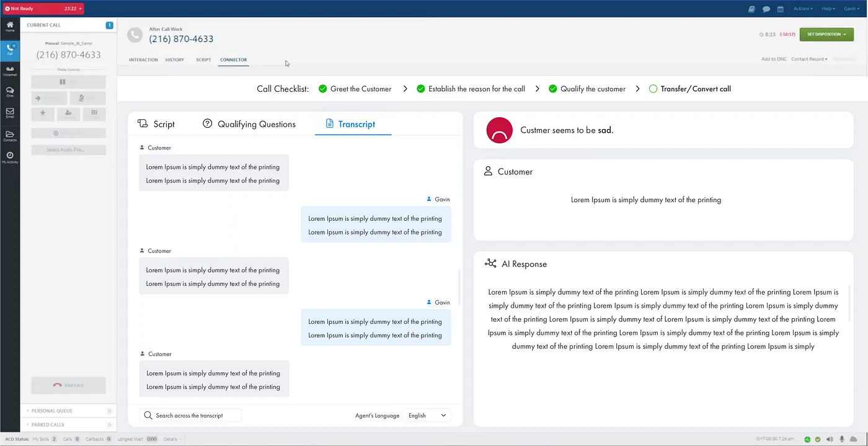Click the grey phone avatar icon
This screenshot has height=446, width=868.
[135, 35]
